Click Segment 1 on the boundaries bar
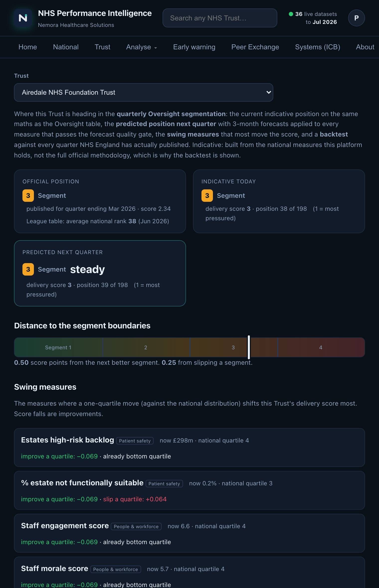The width and height of the screenshot is (379, 588). click(58, 347)
